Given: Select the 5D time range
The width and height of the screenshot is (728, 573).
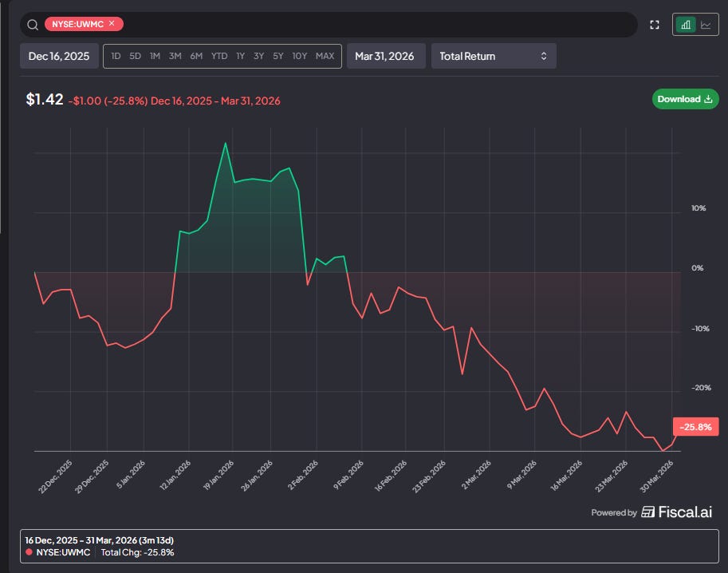Looking at the screenshot, I should click(x=135, y=56).
